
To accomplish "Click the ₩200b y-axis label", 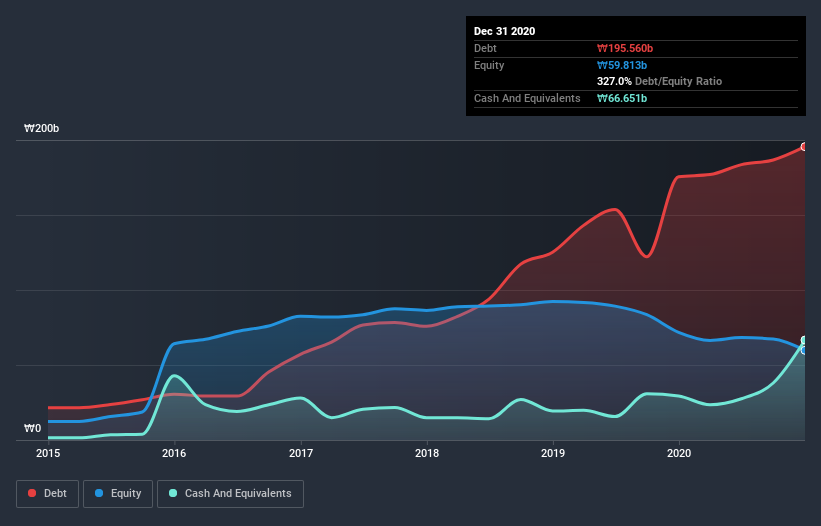I will (x=41, y=128).
